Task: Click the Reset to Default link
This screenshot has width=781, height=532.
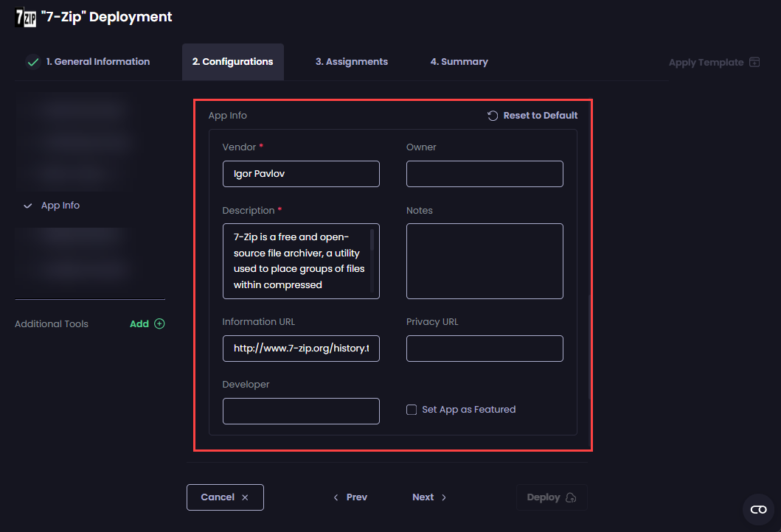Action: tap(540, 115)
